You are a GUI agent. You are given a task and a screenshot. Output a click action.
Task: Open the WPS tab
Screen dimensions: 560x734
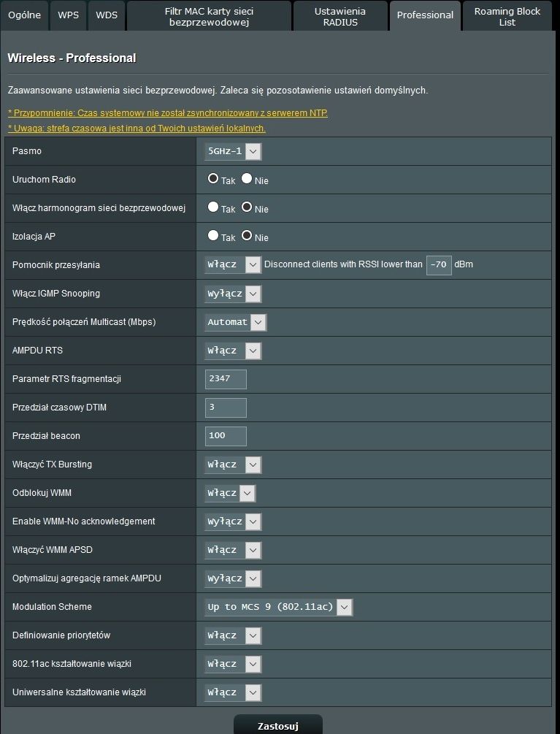69,15
